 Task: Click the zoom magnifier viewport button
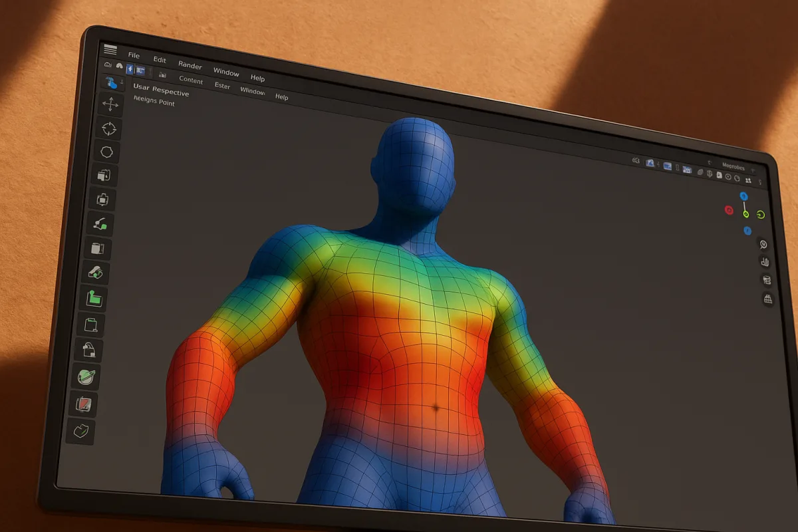[x=763, y=245]
